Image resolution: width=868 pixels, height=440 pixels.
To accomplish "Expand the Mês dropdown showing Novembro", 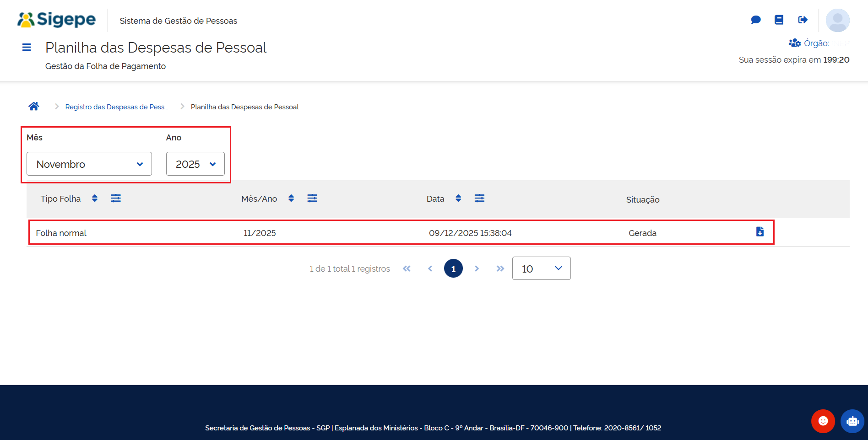I will pos(89,164).
